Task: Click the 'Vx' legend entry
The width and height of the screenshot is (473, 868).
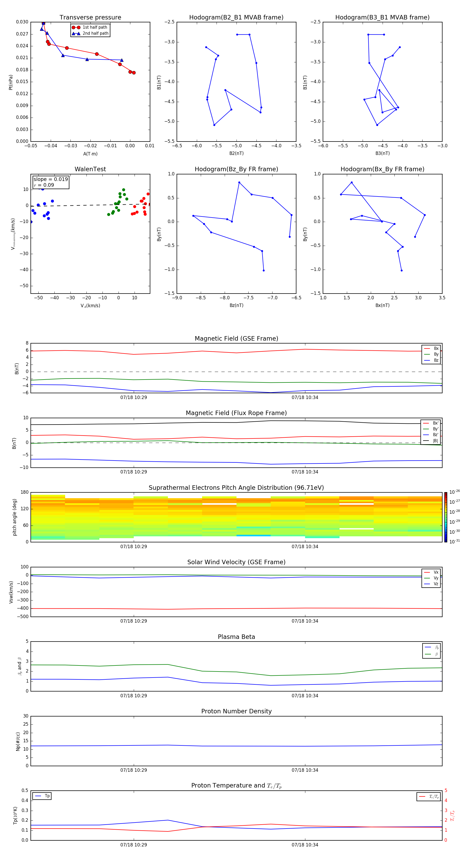Action: point(431,572)
